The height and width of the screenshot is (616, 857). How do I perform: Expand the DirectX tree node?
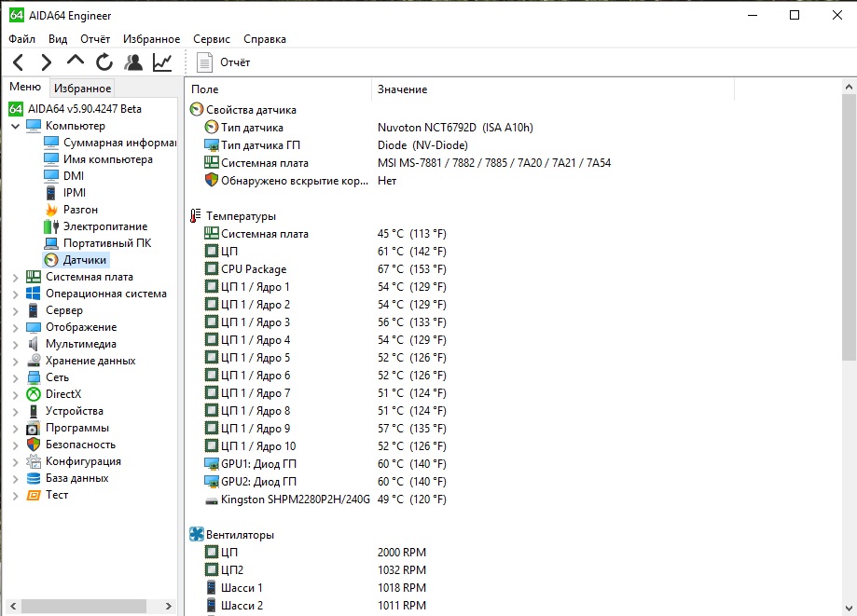coord(15,395)
